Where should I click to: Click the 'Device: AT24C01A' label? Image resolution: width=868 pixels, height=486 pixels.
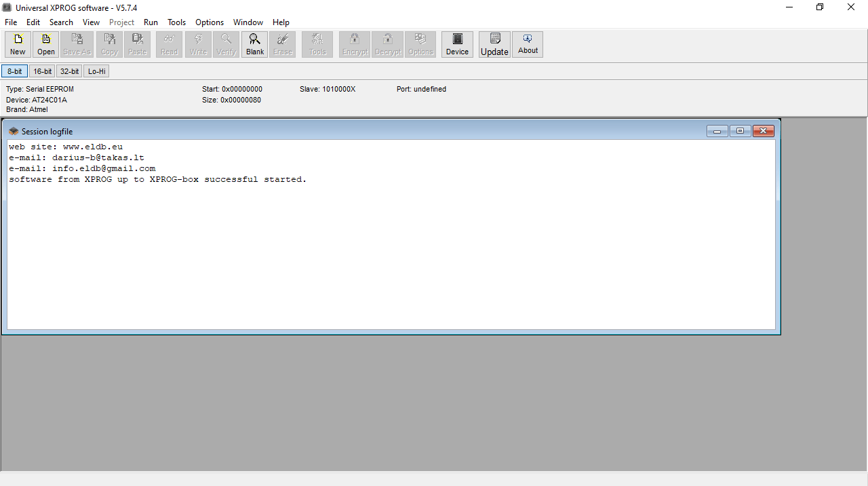(x=37, y=100)
